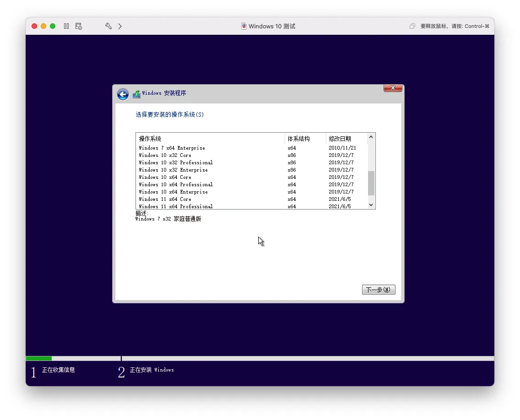Click the list's scroll down arrow

(x=371, y=205)
